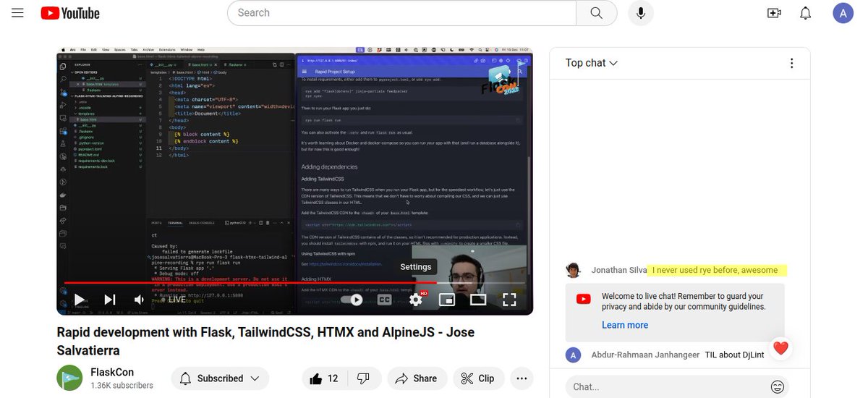This screenshot has height=398, width=868.
Task: Like the video (12 likes)
Action: [x=324, y=378]
